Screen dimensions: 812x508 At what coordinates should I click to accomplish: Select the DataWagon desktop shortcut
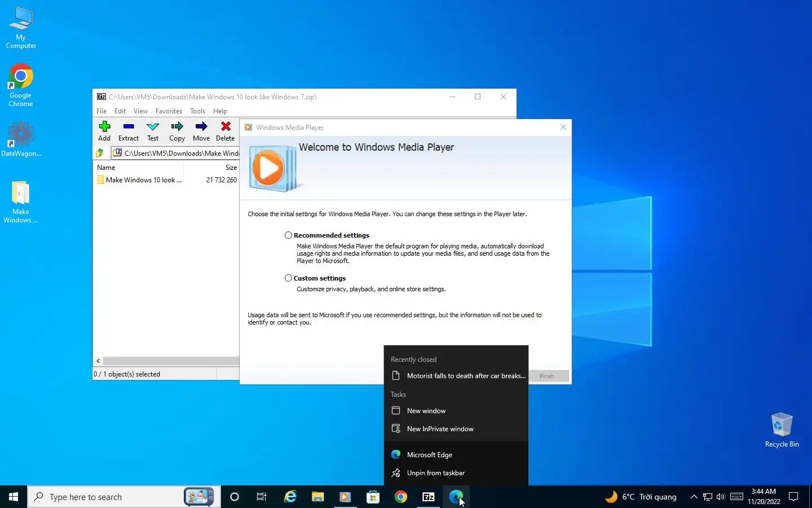coord(21,139)
